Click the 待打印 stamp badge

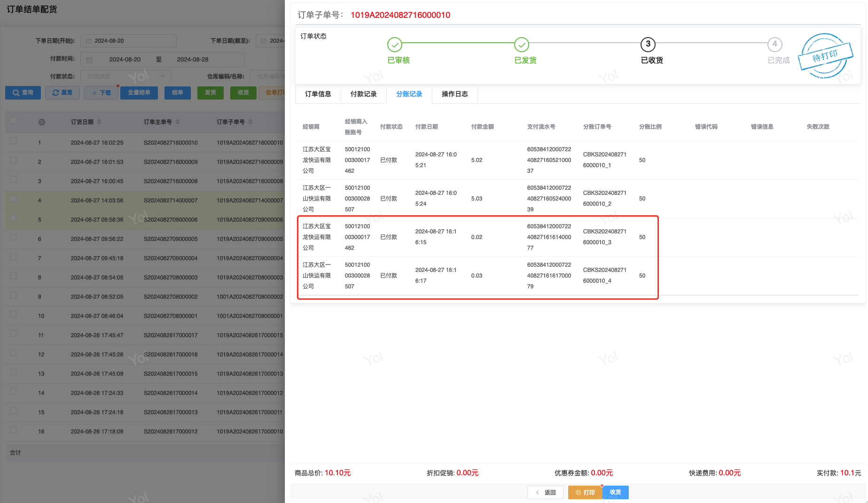(825, 56)
